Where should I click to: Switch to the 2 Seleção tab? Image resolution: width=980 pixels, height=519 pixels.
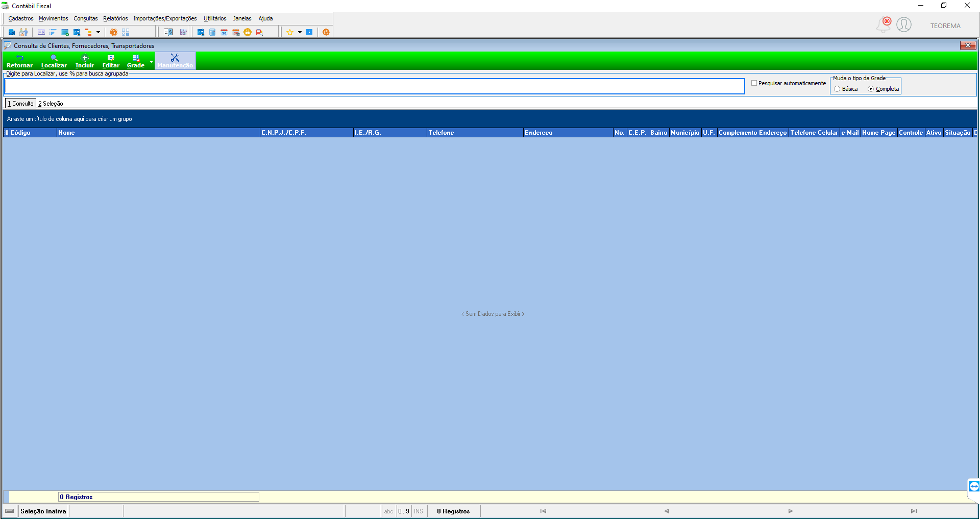coord(51,103)
